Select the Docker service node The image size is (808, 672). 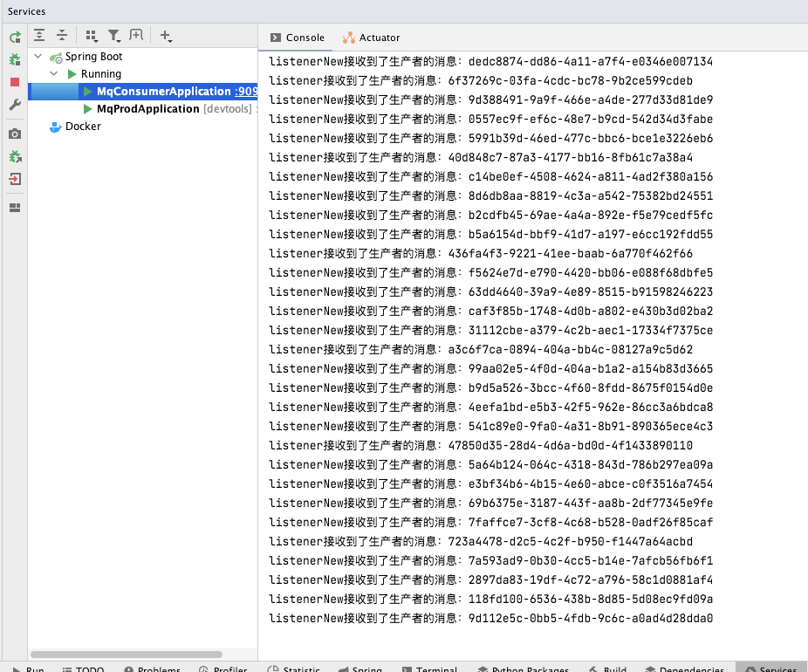coord(83,127)
